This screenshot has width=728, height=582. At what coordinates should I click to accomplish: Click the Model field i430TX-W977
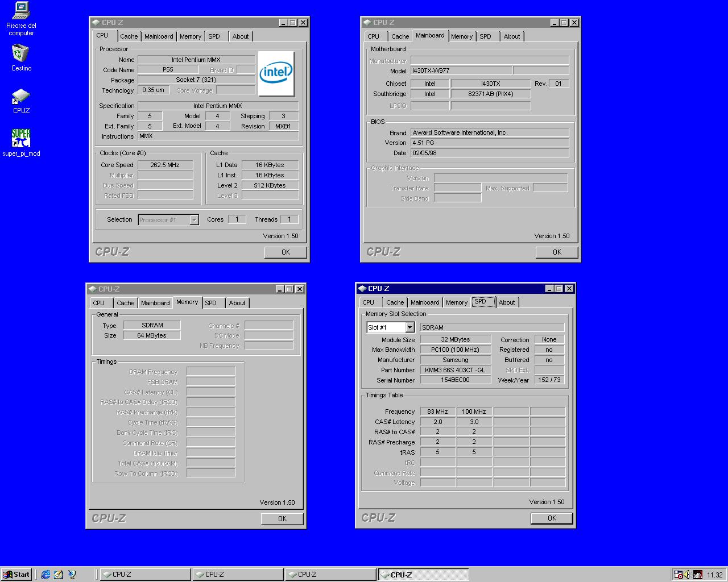coord(461,70)
